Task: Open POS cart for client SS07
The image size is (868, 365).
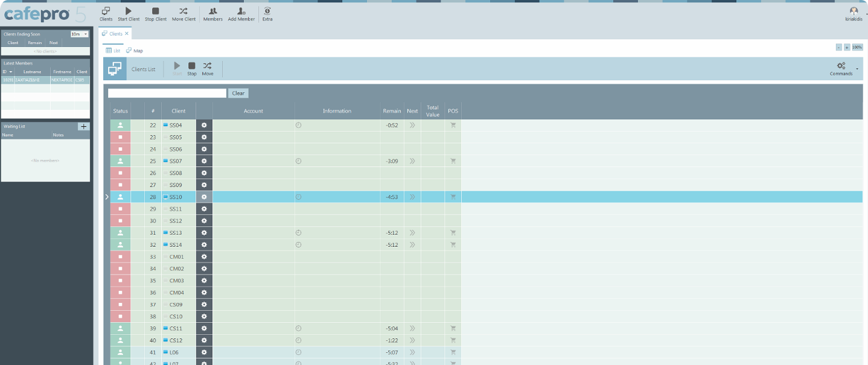Action: point(453,161)
